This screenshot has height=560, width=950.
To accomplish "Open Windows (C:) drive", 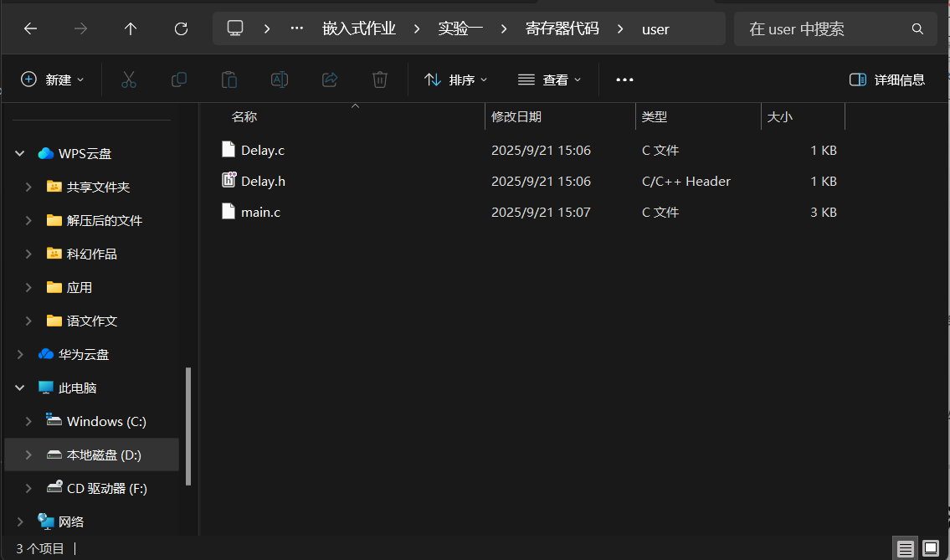I will [106, 421].
